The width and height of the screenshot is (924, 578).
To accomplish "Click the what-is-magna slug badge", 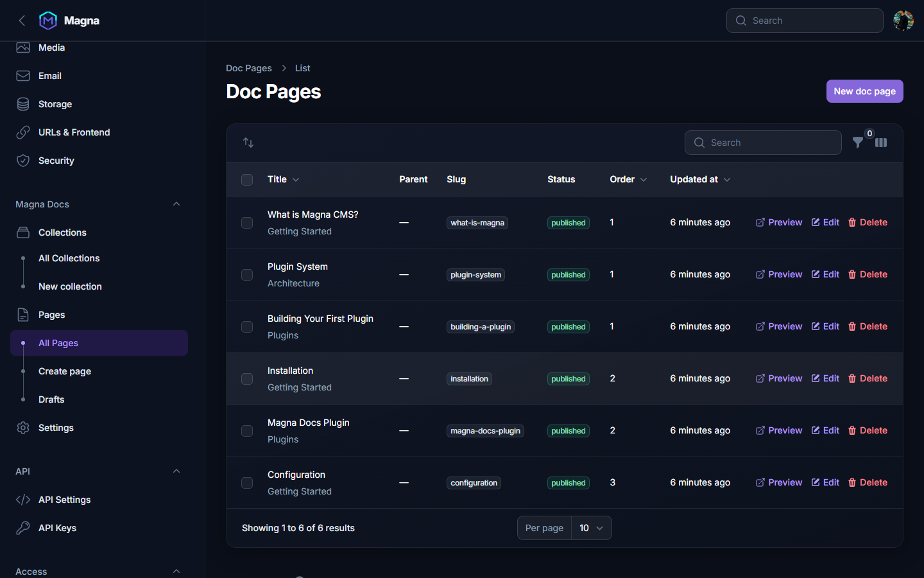I will (x=477, y=223).
